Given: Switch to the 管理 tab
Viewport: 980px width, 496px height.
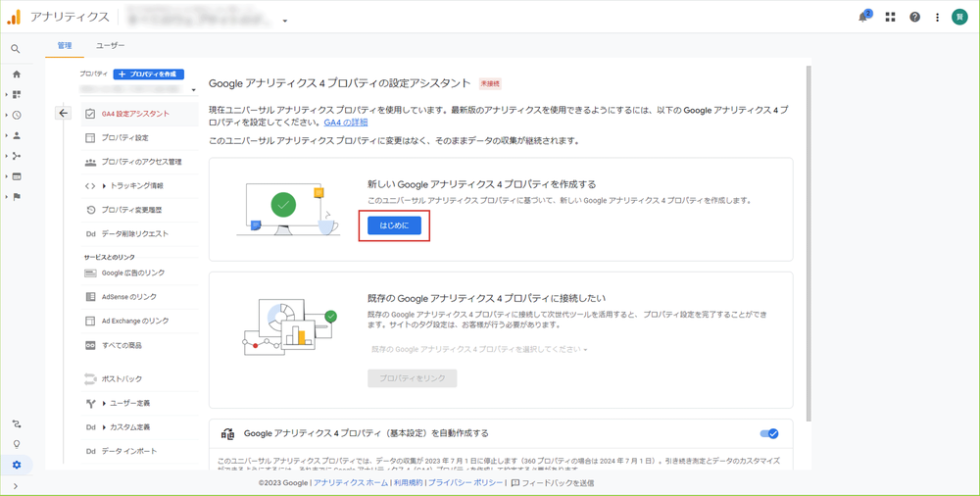Looking at the screenshot, I should click(x=65, y=46).
